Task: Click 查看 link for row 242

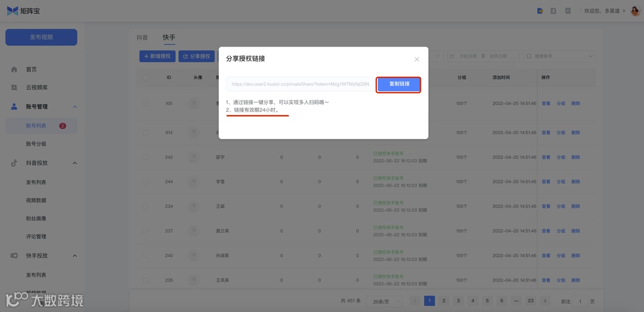Action: pyautogui.click(x=546, y=157)
